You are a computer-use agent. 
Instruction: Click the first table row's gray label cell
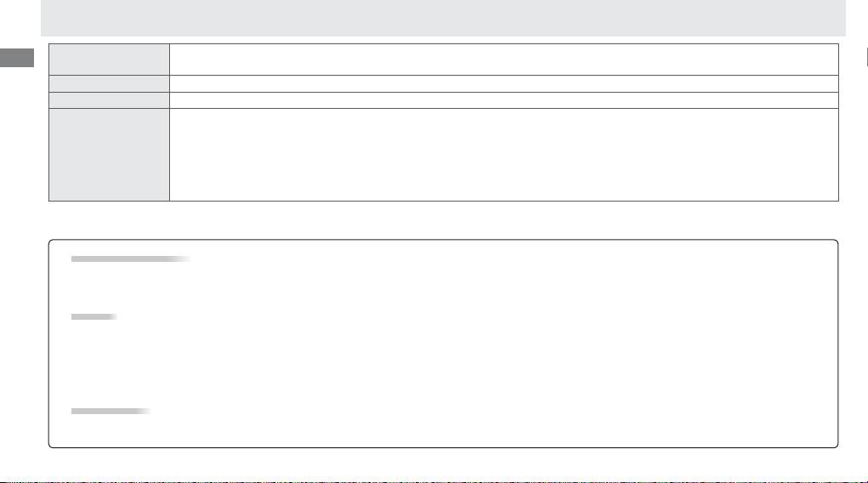coord(109,60)
